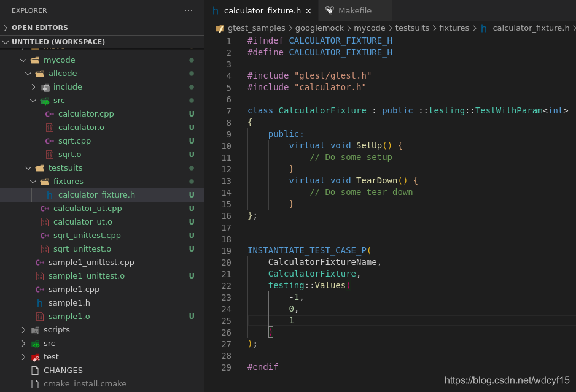576x392 pixels.
Task: Open sample1_unittest.cpp in the file tree
Action: click(x=91, y=263)
